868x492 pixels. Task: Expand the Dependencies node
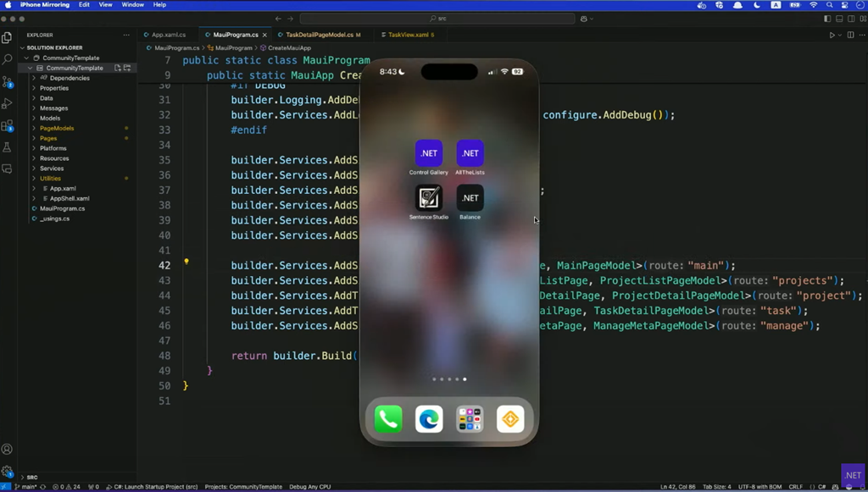coord(69,78)
